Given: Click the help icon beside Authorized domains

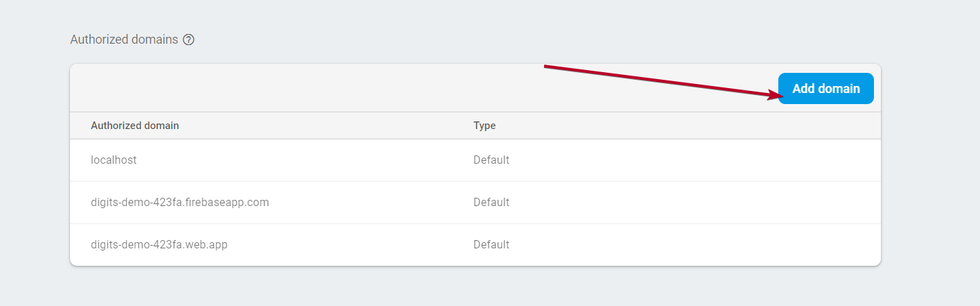Looking at the screenshot, I should 189,40.
